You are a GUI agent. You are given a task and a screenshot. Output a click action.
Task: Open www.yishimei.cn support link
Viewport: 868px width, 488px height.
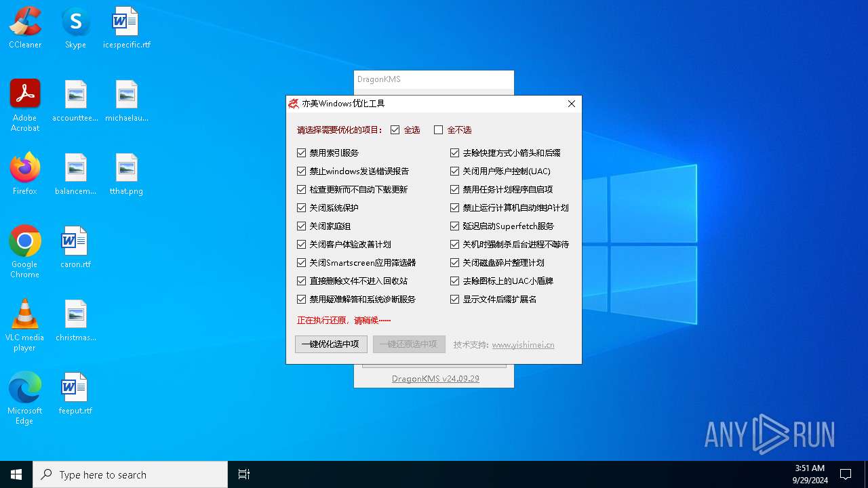pyautogui.click(x=523, y=345)
